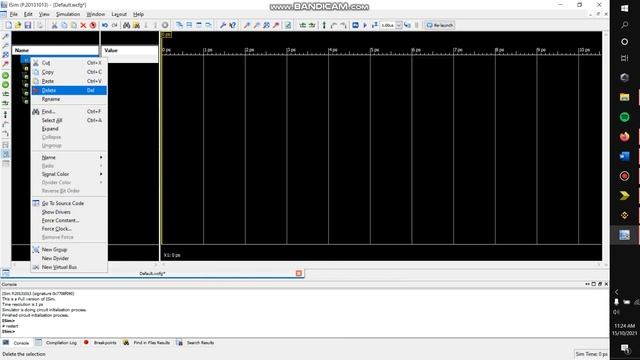
Task: Click the Restart simulation toolbar icon
Action: 356,25
